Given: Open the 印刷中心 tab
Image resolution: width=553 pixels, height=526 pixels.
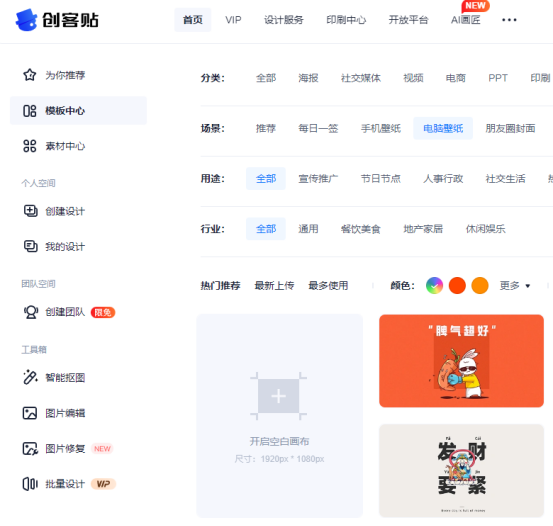Looking at the screenshot, I should [346, 20].
